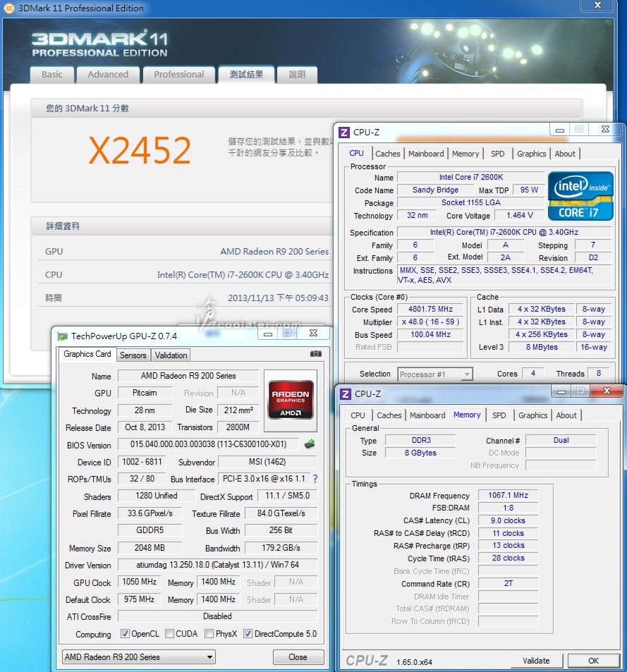627x672 pixels.
Task: Click the Memory Size 2048 MB field
Action: click(x=150, y=548)
